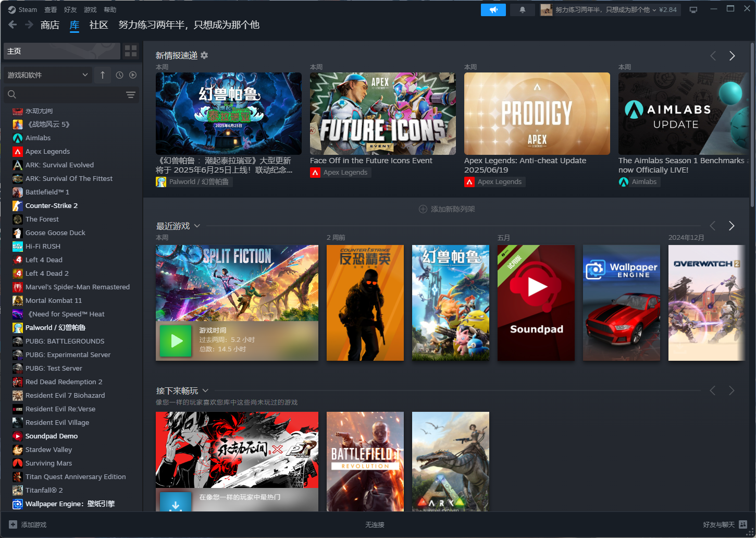
Task: Open Overwatch 2 game cover
Action: 707,303
